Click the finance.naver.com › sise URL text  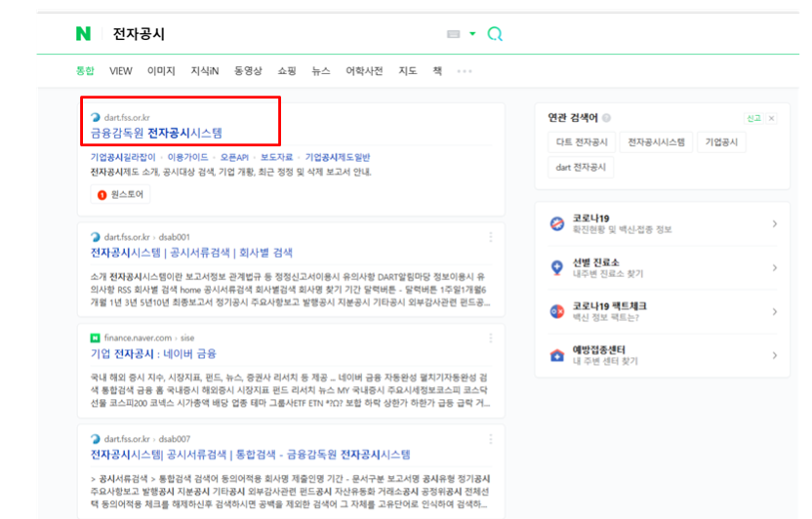tap(149, 338)
